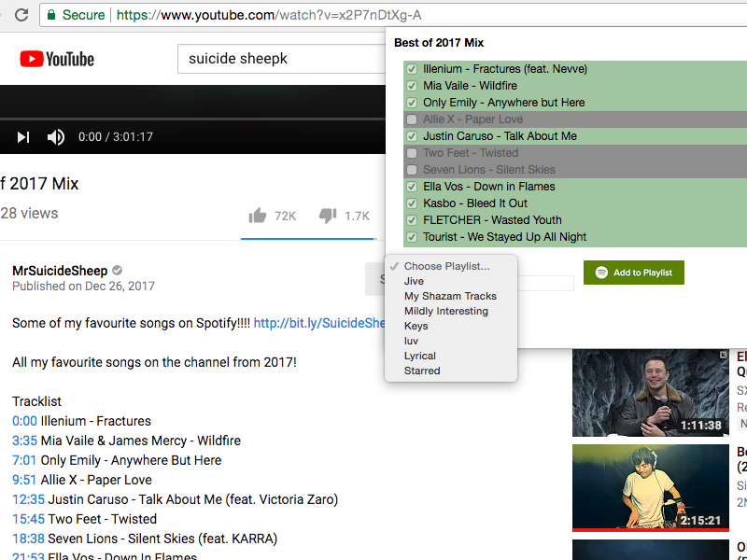
Task: Click the 1.7K dislike count
Action: [357, 217]
